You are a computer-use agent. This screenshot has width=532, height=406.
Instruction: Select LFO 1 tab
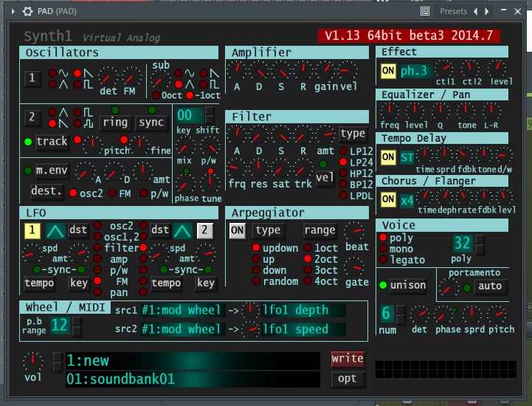32,231
